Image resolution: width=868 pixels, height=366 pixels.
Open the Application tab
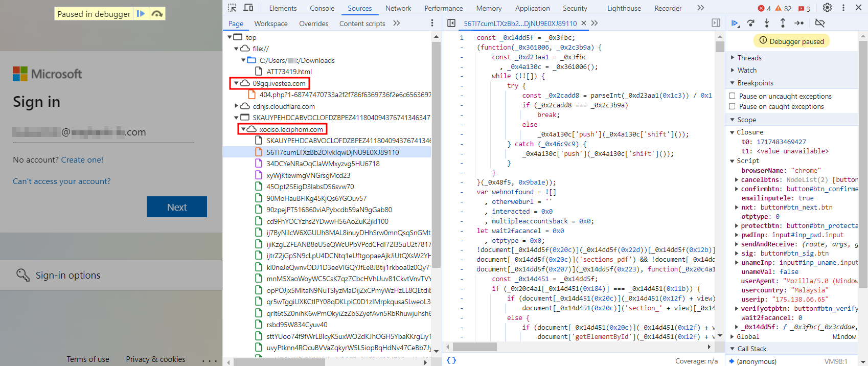pos(532,8)
